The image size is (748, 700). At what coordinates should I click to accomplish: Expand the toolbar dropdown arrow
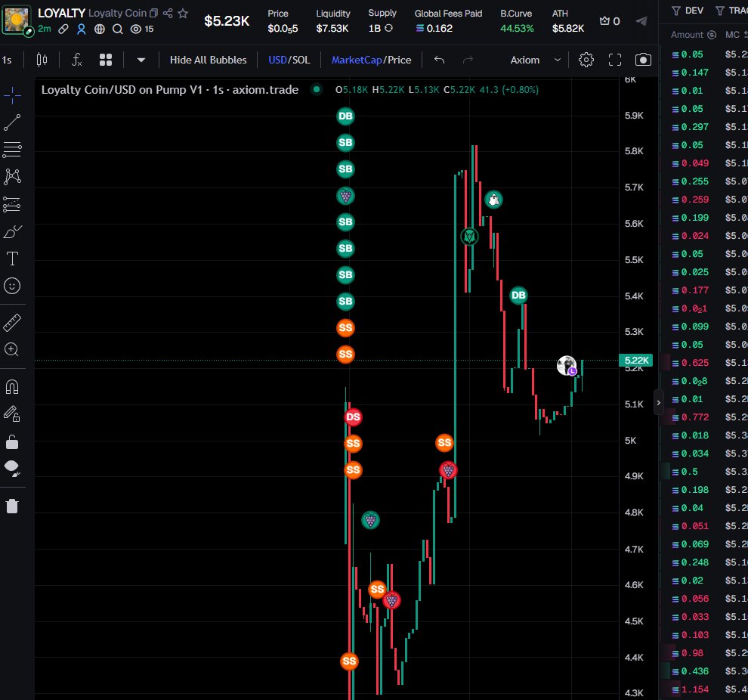click(x=141, y=60)
